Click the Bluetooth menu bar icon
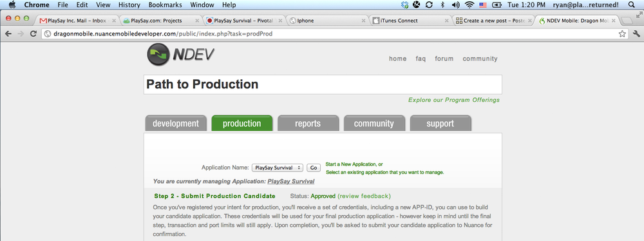The image size is (644, 241). (x=442, y=5)
